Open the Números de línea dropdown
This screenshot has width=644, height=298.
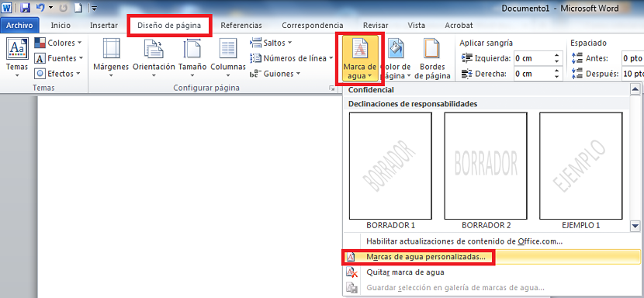point(291,58)
